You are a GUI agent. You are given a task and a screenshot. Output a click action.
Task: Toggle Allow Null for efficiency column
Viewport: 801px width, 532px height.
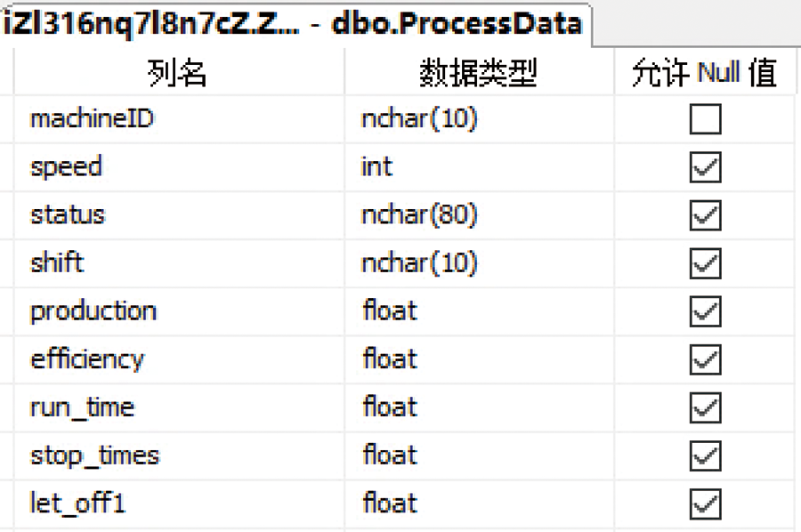pos(705,359)
